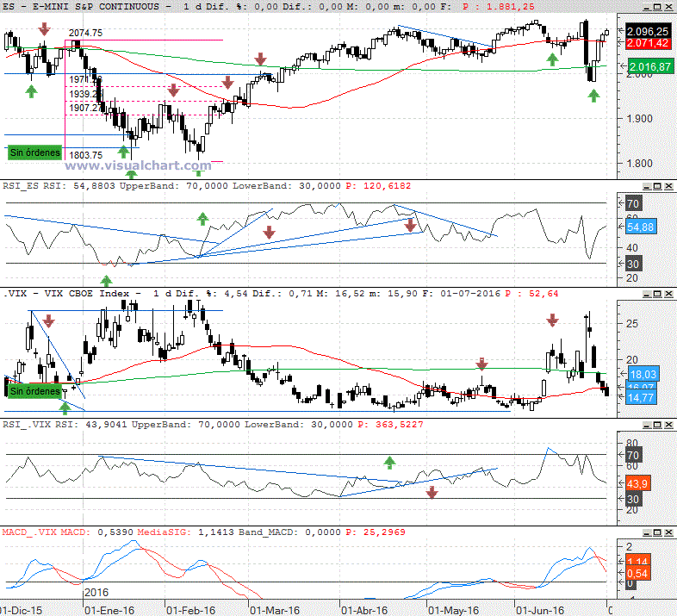Click the 54,88 RSI value tag
The height and width of the screenshot is (616, 677).
click(x=641, y=227)
